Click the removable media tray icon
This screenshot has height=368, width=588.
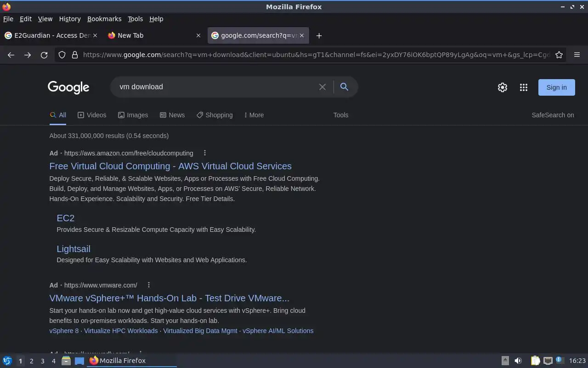coord(505,361)
